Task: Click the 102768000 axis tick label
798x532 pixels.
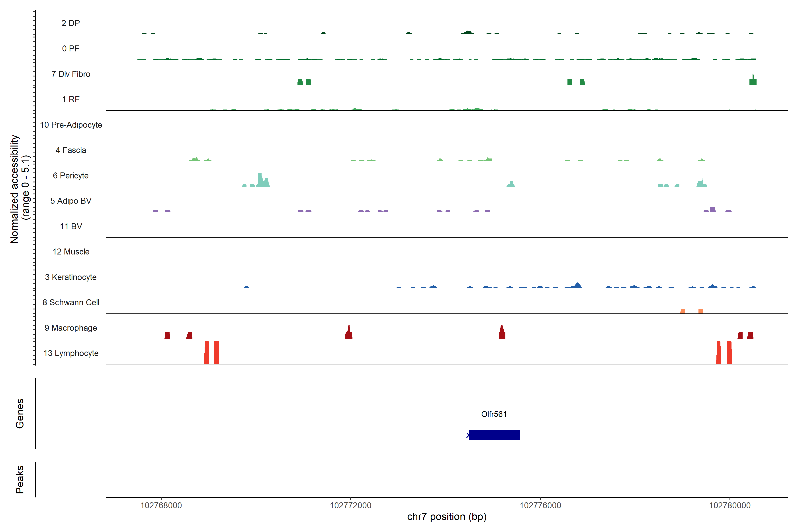Action: point(161,505)
